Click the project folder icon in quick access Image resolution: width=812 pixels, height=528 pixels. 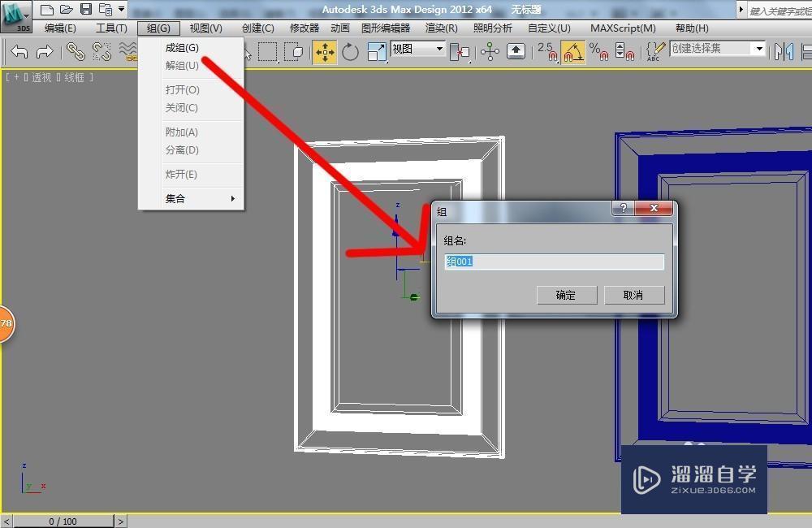tap(106, 9)
